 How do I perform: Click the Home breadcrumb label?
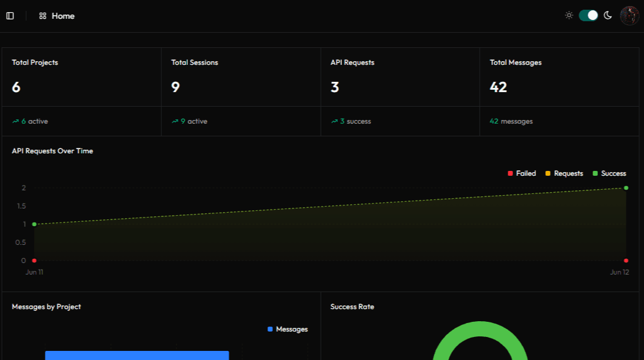pyautogui.click(x=63, y=16)
